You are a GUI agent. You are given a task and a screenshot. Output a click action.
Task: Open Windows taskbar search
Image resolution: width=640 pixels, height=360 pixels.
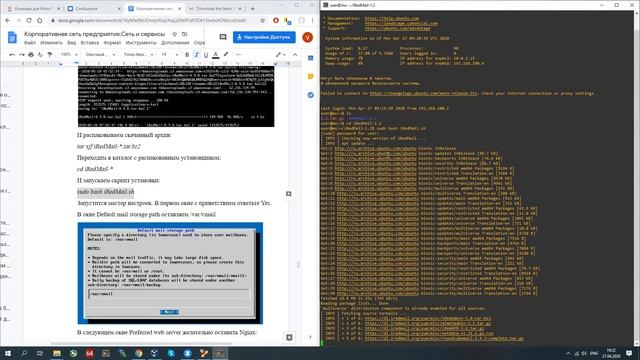(24, 353)
